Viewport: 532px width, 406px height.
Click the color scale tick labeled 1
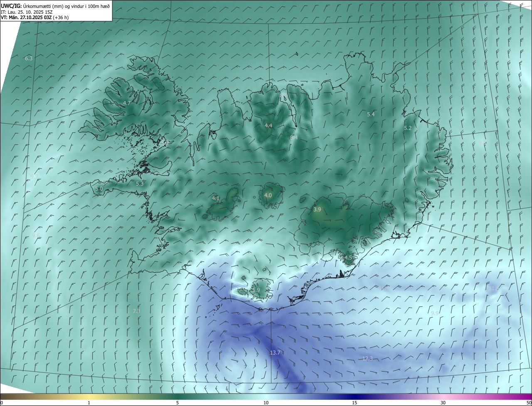[89, 403]
